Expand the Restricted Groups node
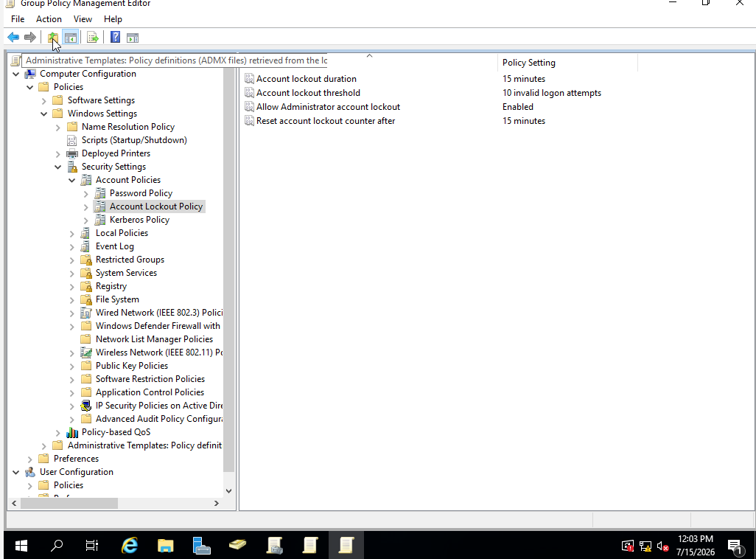Image resolution: width=756 pixels, height=559 pixels. (71, 260)
